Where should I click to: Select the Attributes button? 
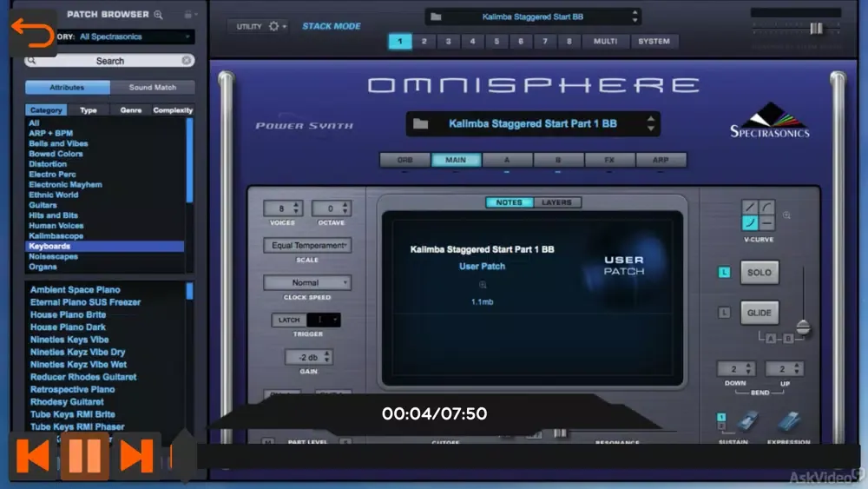(67, 87)
